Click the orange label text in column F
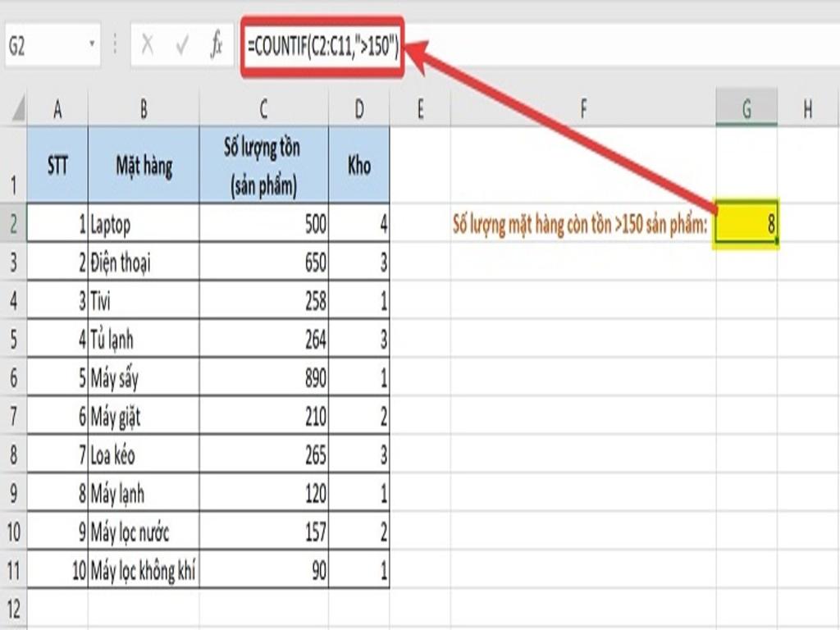Viewport: 840px width, 630px height. click(x=580, y=224)
